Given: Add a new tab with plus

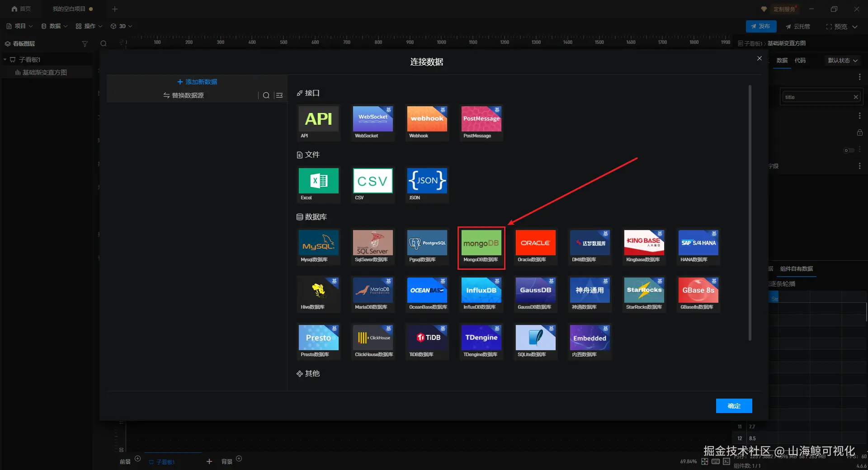Looking at the screenshot, I should point(115,9).
